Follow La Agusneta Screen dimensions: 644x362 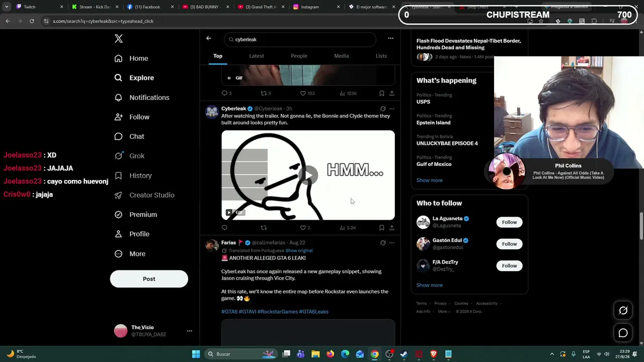coord(509,222)
